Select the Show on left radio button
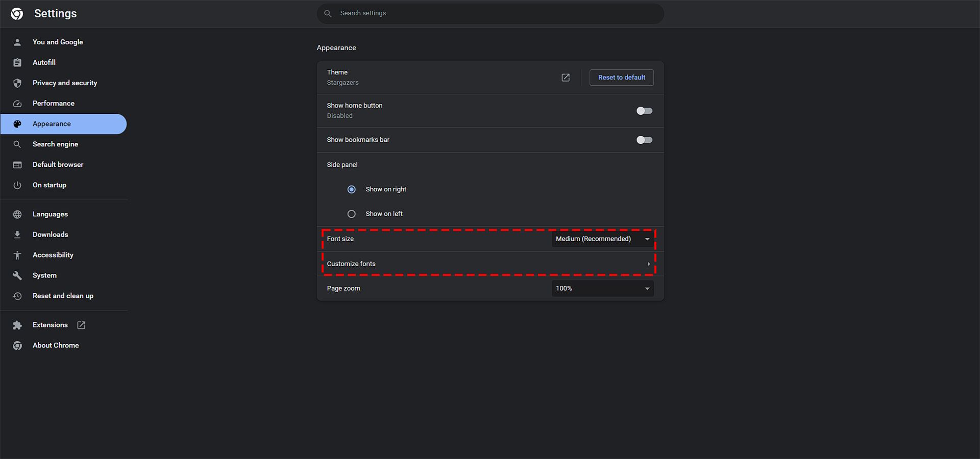 click(352, 214)
